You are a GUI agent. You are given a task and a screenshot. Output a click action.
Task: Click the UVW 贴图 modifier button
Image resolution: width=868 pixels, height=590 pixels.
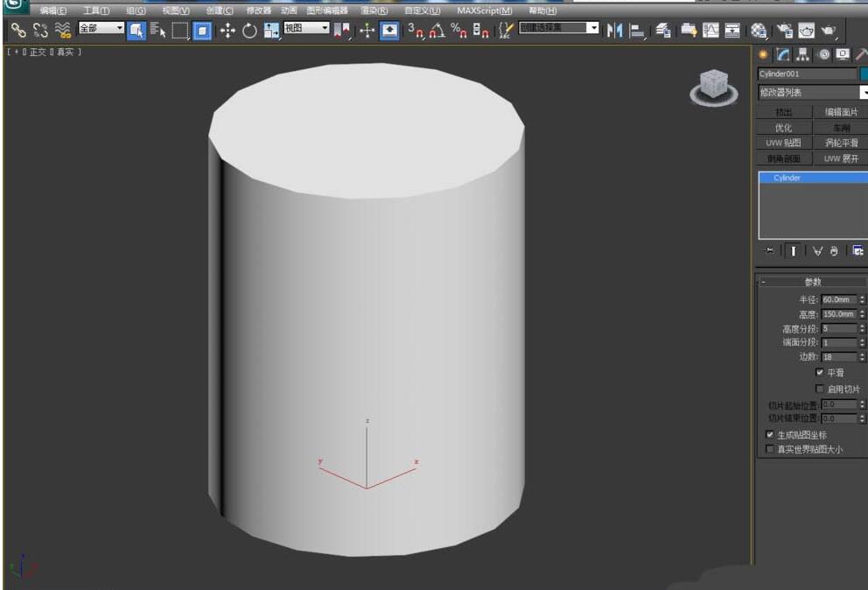point(783,143)
